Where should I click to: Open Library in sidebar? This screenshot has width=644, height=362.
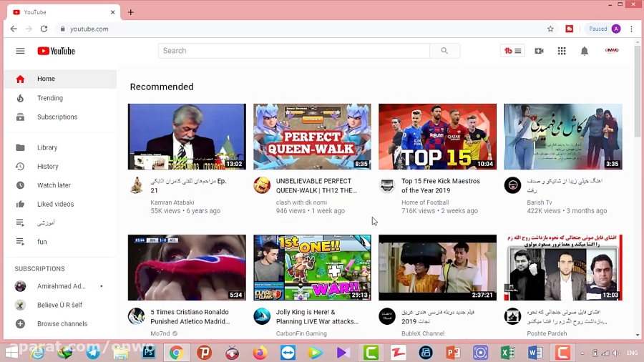coord(60,147)
